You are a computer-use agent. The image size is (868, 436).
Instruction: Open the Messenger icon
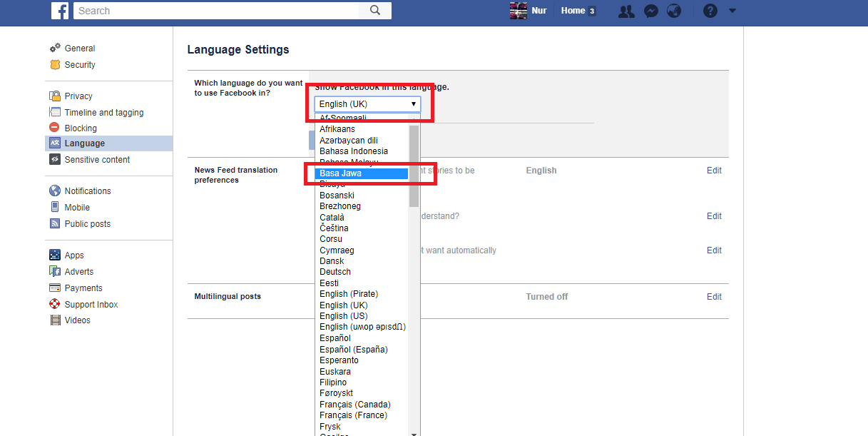[x=650, y=11]
